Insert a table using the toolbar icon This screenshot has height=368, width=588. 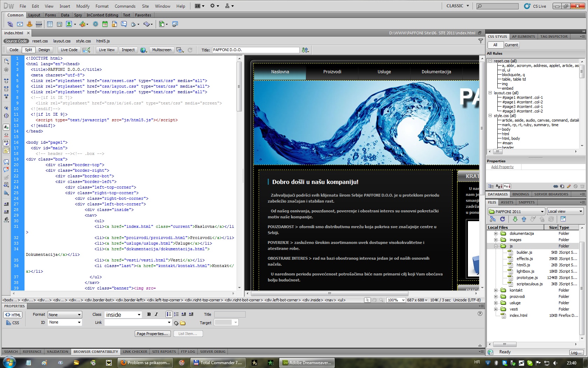(50, 24)
